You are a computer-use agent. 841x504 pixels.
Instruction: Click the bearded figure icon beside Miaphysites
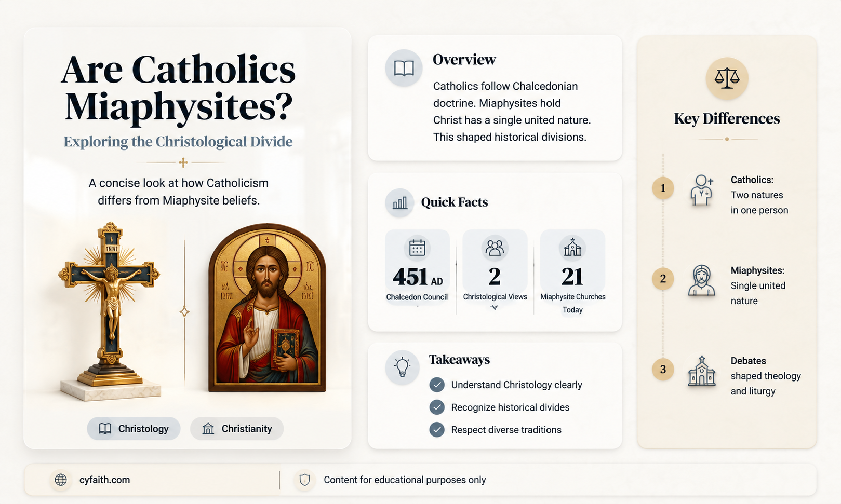click(x=702, y=280)
